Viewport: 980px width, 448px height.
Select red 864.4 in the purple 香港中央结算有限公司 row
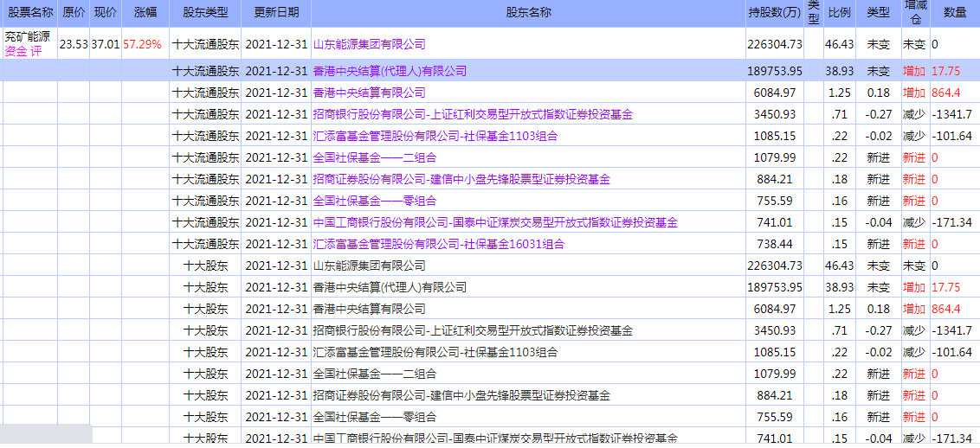click(945, 93)
